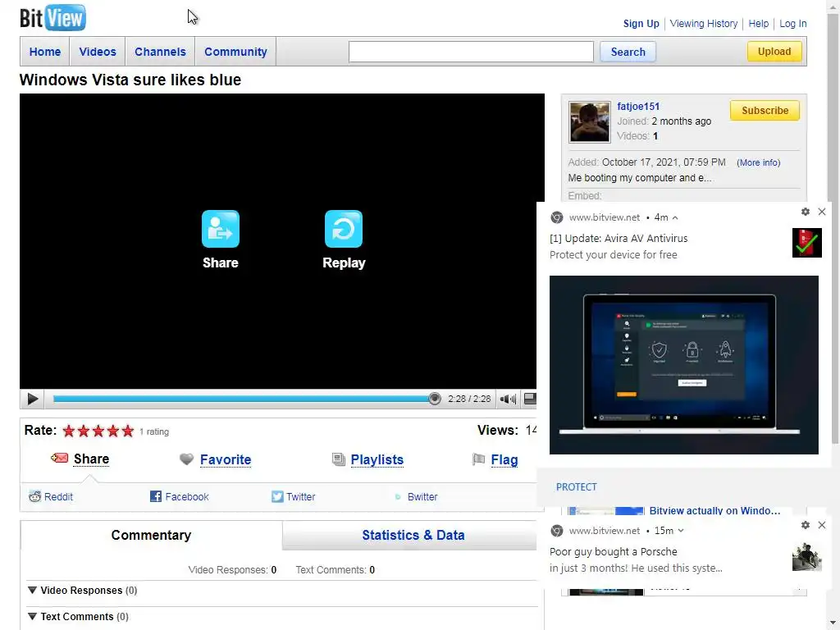This screenshot has height=630, width=840.
Task: Click the Bwitter icon
Action: click(398, 496)
